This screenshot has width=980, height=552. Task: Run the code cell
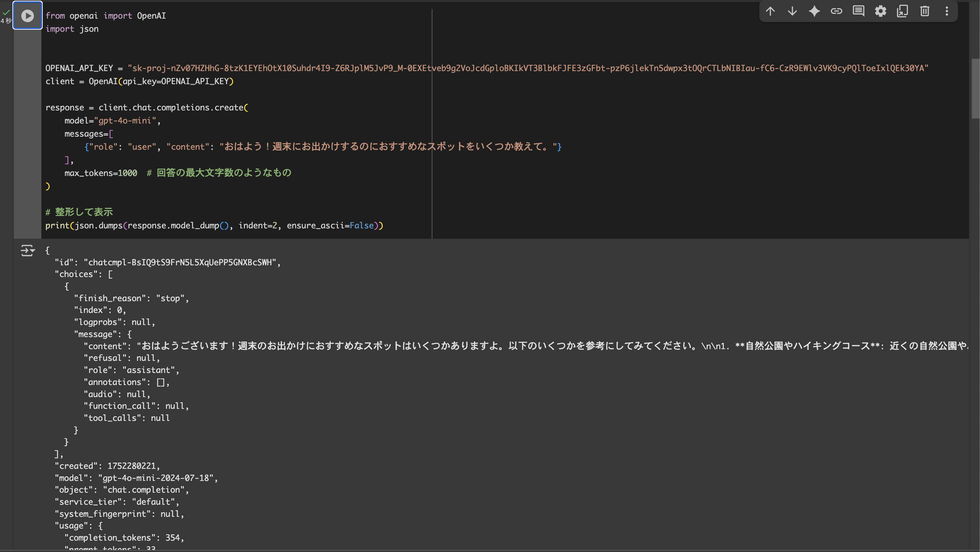tap(27, 16)
